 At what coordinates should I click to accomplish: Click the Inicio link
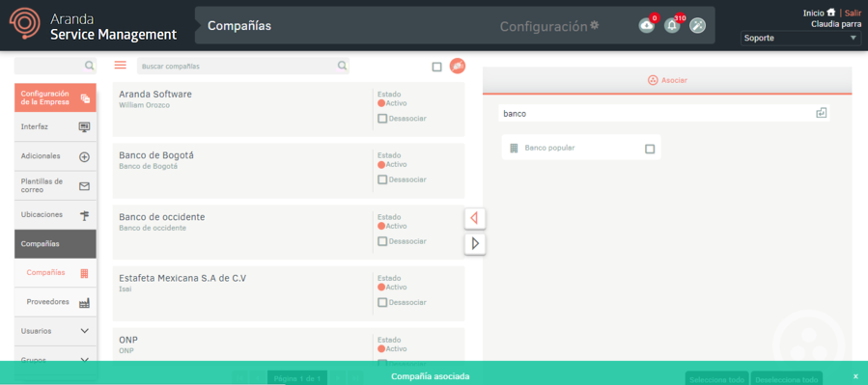813,13
